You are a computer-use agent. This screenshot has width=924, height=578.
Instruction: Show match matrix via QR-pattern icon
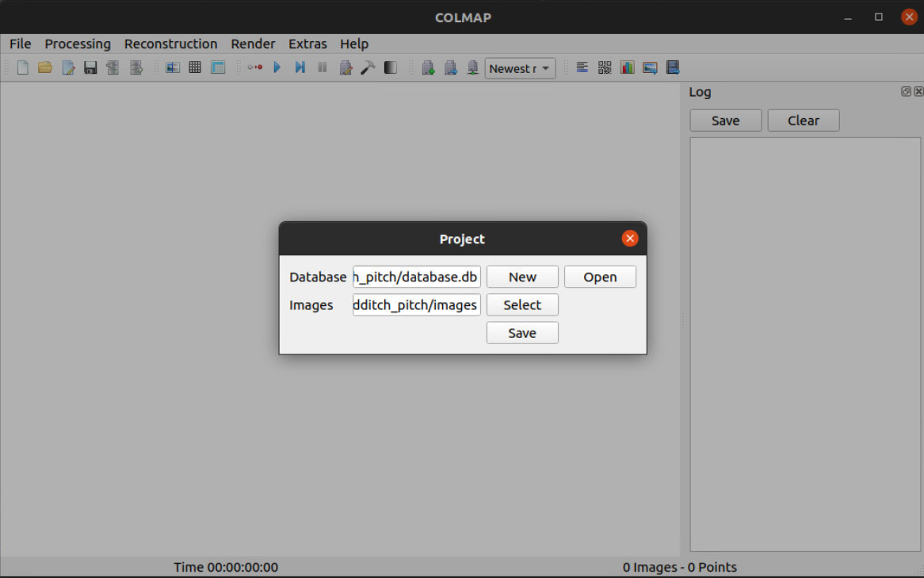[x=605, y=68]
